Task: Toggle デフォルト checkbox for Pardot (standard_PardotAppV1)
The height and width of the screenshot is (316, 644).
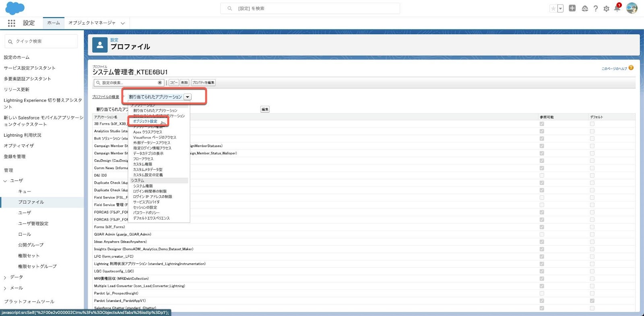Action: coord(592,301)
